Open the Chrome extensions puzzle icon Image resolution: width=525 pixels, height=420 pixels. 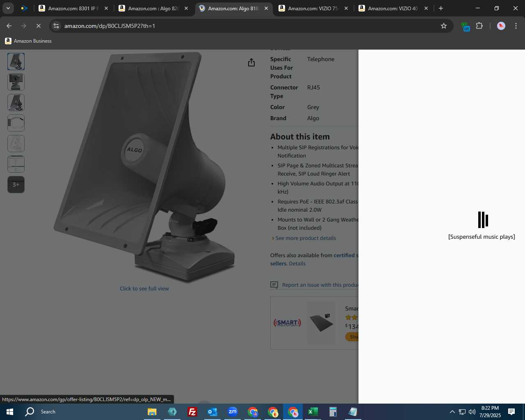[x=479, y=26]
